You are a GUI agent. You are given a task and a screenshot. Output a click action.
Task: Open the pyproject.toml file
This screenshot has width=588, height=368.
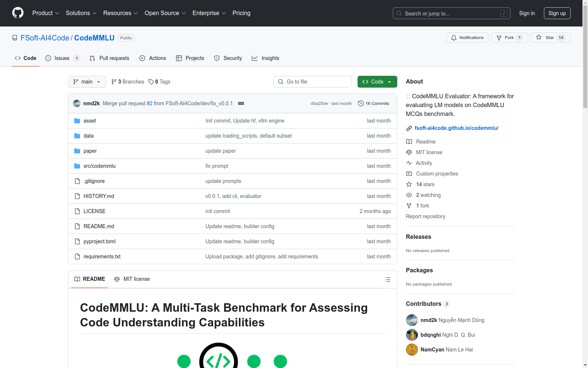(x=100, y=241)
